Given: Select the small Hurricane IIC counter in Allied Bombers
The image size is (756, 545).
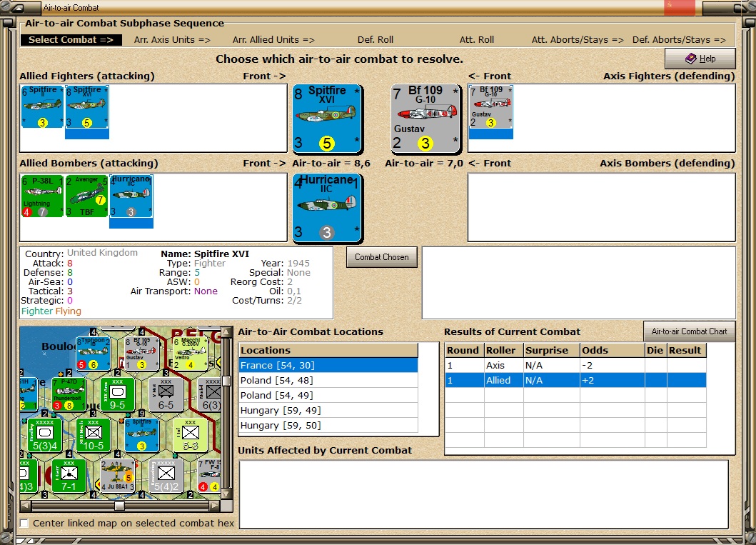Looking at the screenshot, I should click(x=131, y=196).
